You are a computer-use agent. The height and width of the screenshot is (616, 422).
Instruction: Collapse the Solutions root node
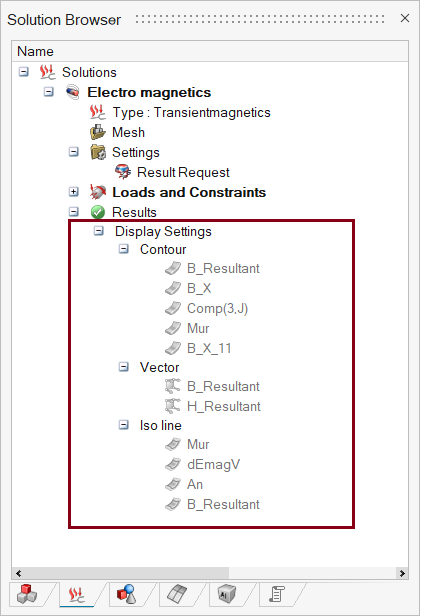pyautogui.click(x=24, y=72)
